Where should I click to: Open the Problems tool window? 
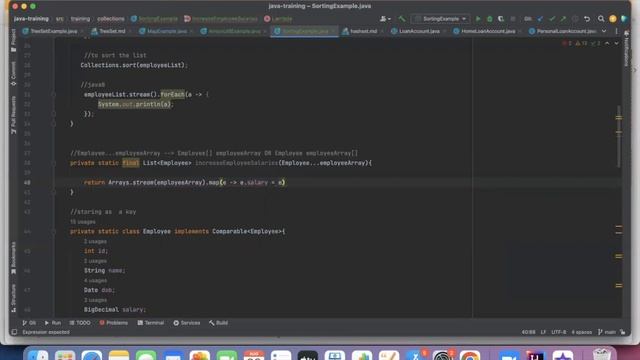tap(113, 323)
